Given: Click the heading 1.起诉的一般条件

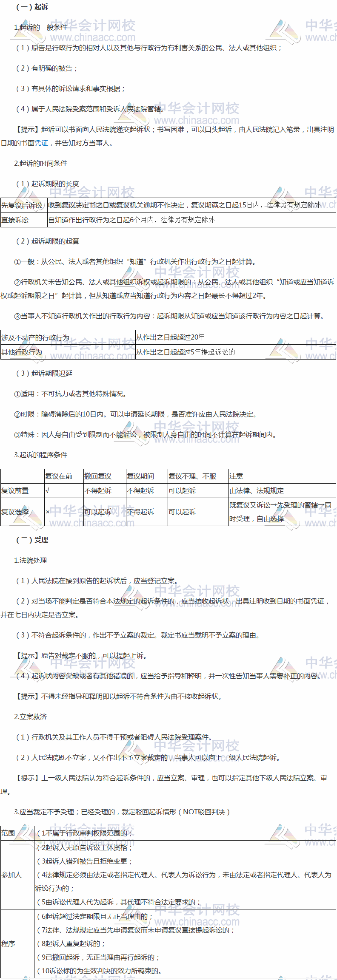Looking at the screenshot, I should (x=40, y=28).
